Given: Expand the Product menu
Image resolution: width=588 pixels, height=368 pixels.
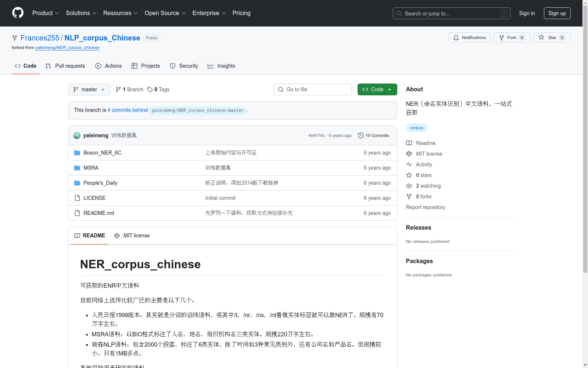Looking at the screenshot, I should (46, 13).
